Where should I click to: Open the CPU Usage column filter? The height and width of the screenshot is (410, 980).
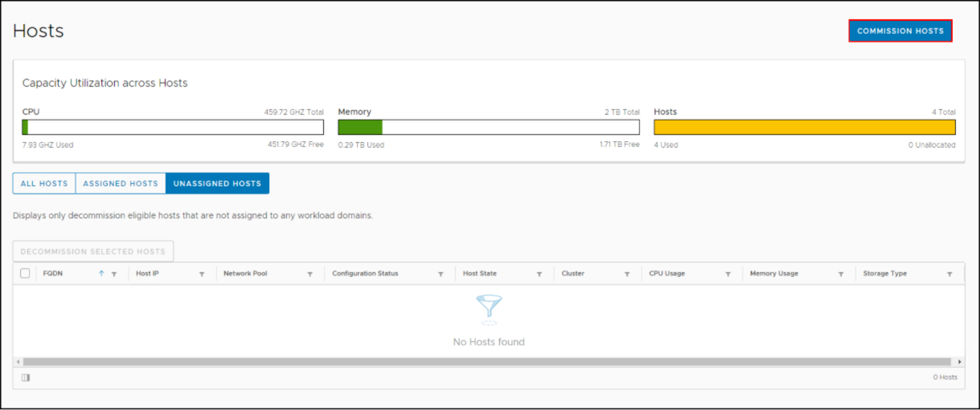[728, 274]
